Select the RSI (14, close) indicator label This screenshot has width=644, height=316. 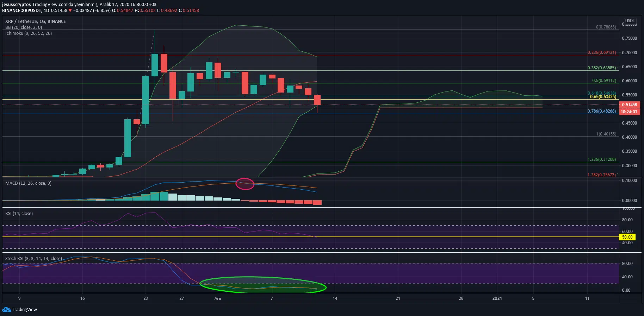pos(19,214)
